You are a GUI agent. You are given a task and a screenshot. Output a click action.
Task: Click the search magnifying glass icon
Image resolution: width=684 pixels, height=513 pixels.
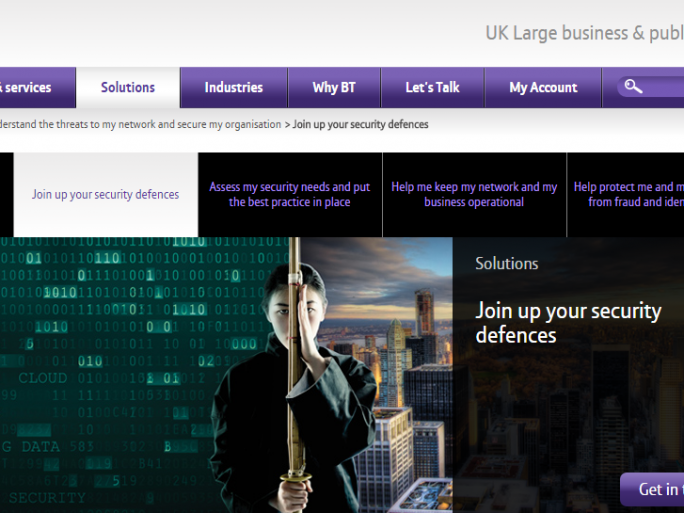(x=633, y=86)
